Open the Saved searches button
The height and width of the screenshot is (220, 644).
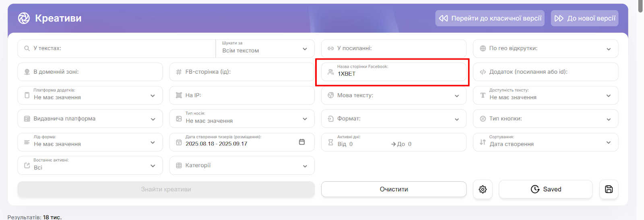[545, 189]
